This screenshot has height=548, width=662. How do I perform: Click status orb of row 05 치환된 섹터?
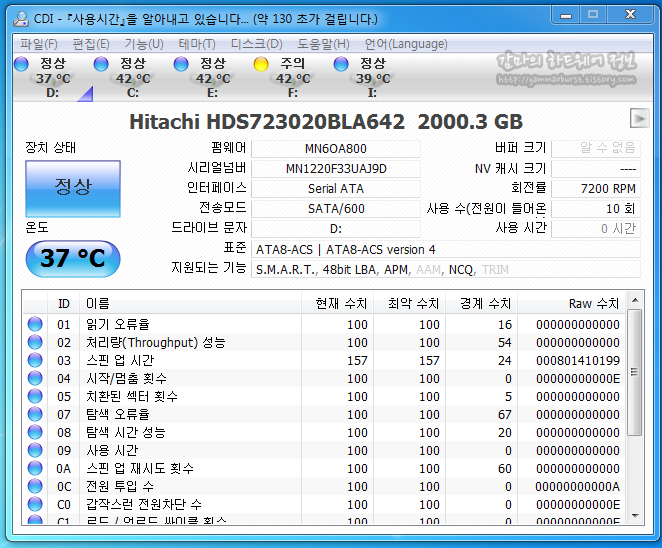click(x=35, y=396)
